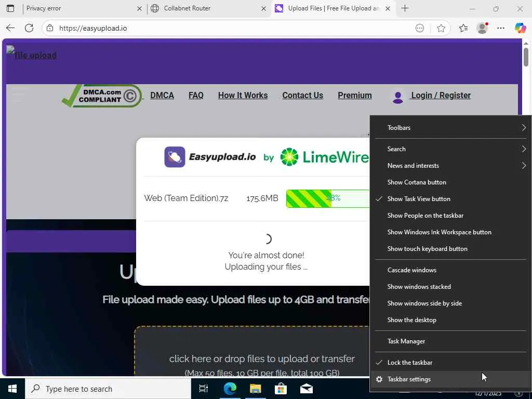Click the file upload logo image
This screenshot has height=399, width=532.
pyautogui.click(x=32, y=53)
